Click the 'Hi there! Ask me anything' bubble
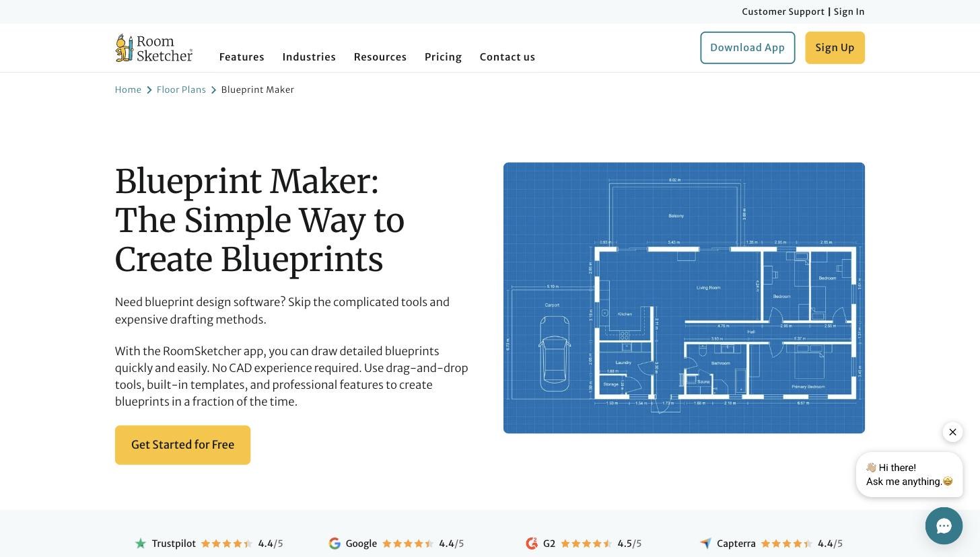The width and height of the screenshot is (980, 557). 909,474
